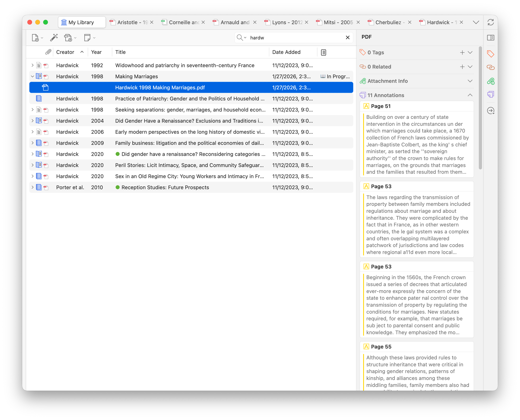Click the Add Item by Identifier wand
Viewport: 520px width, 420px height.
tap(54, 37)
